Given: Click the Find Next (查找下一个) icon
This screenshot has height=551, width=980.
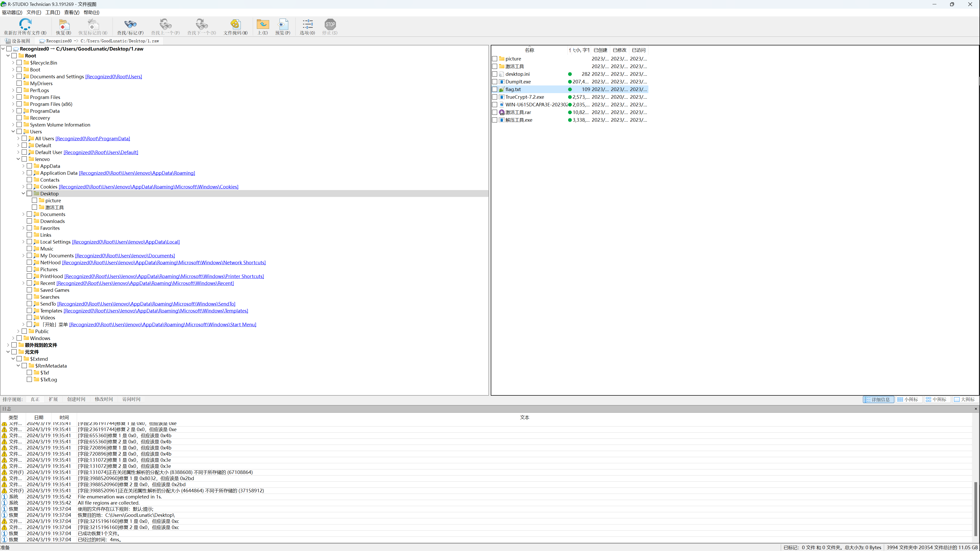Looking at the screenshot, I should coord(202,24).
